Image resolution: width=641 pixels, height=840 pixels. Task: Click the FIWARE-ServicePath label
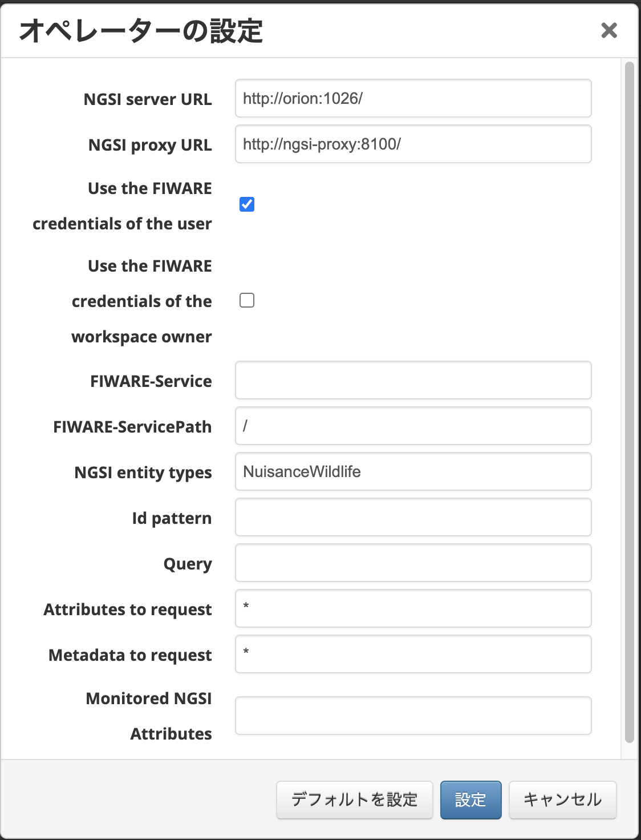[132, 426]
